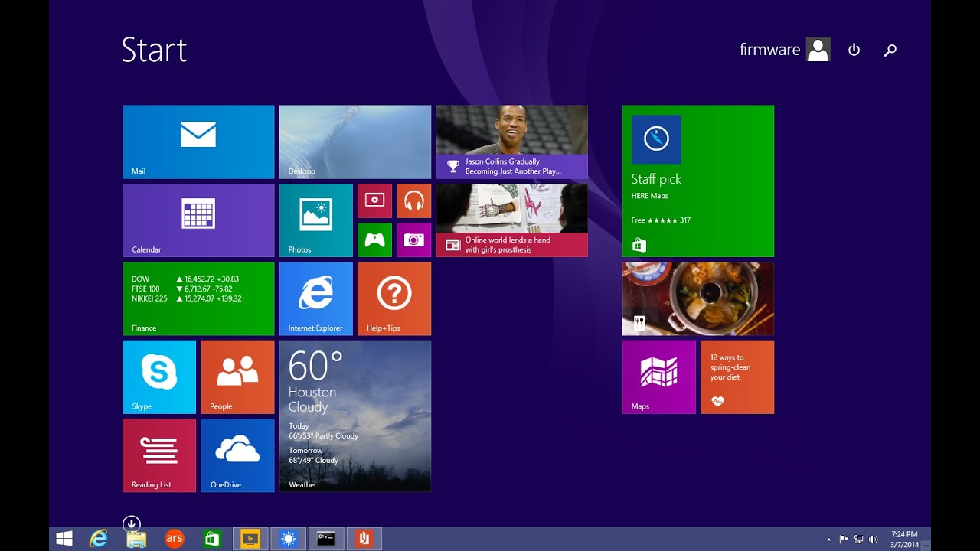Open the purple Maps tile
980x551 pixels.
click(x=659, y=377)
